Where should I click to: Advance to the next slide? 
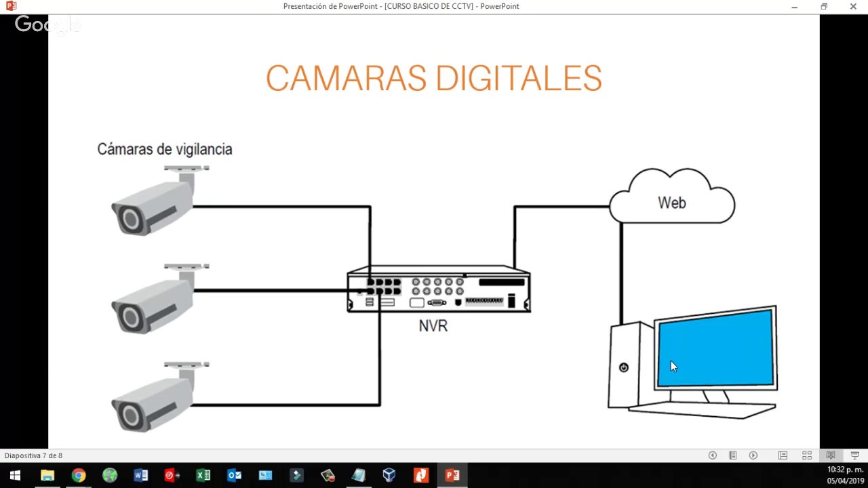tap(753, 455)
